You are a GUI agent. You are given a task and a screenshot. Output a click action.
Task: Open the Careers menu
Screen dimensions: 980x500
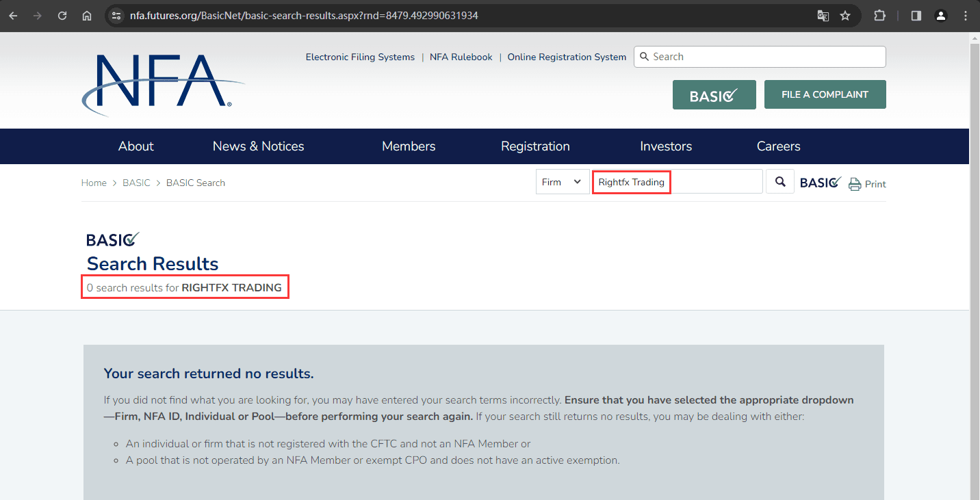click(x=778, y=146)
